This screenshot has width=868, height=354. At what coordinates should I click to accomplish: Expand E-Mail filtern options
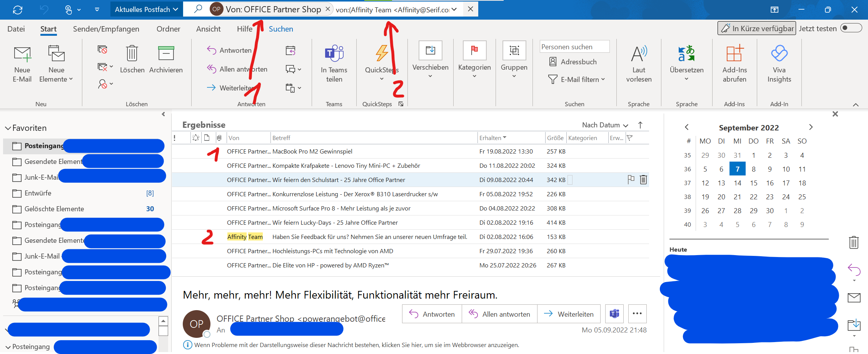[603, 79]
